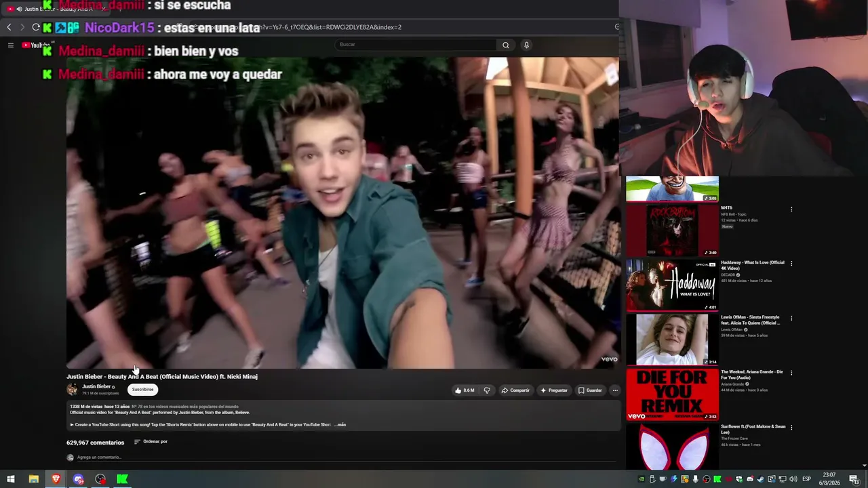Click the 'DECADR' channel name
Viewport: 868px width, 488px height.
tap(729, 275)
